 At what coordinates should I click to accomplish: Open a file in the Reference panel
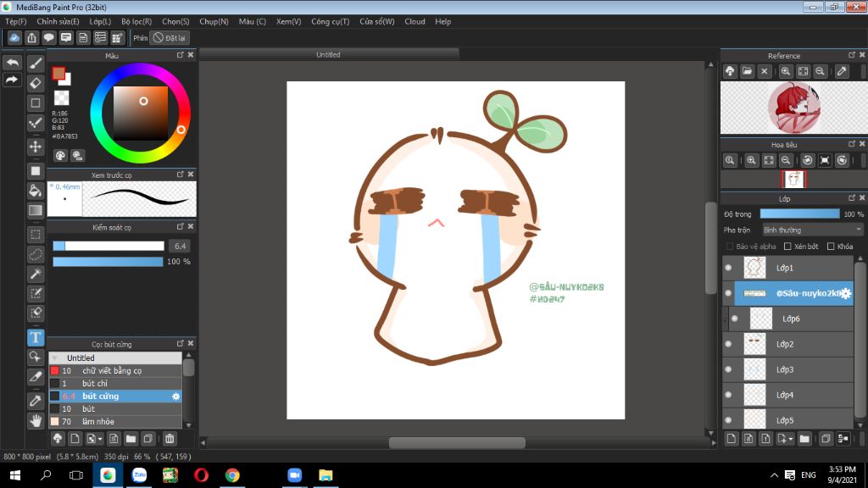click(747, 71)
